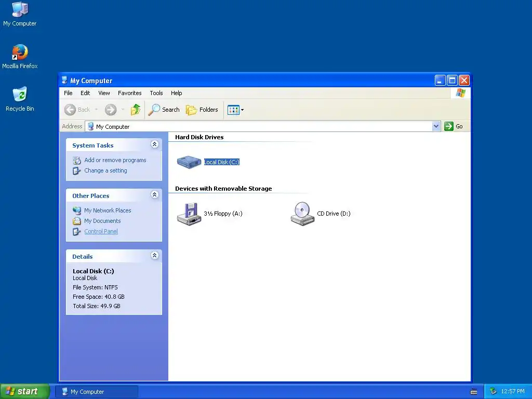Click the My Network Places icon

coord(77,210)
